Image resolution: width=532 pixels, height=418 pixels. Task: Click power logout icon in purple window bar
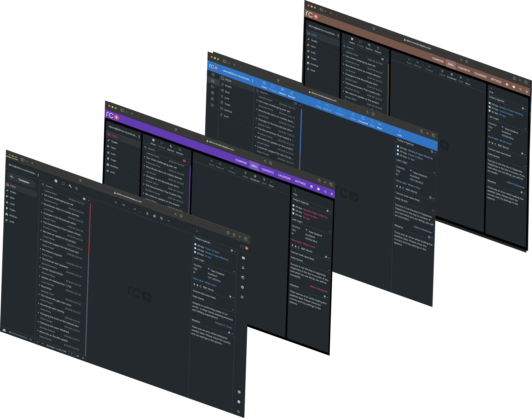[325, 191]
